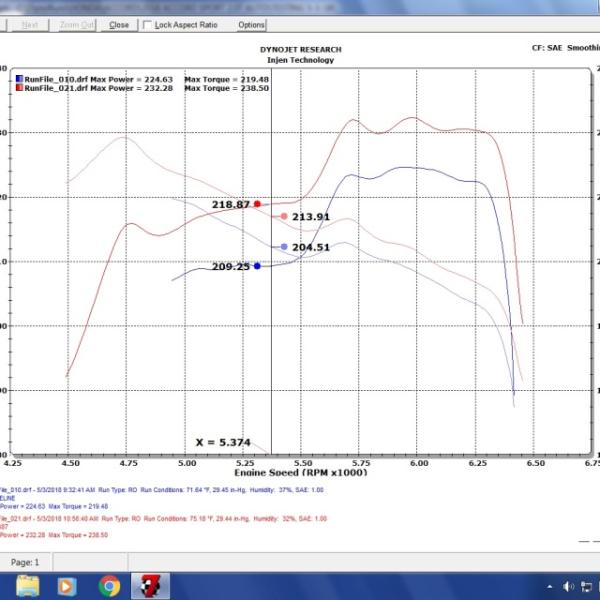
Task: Click the blue RunFile_010 legend swatch
Action: click(19, 79)
